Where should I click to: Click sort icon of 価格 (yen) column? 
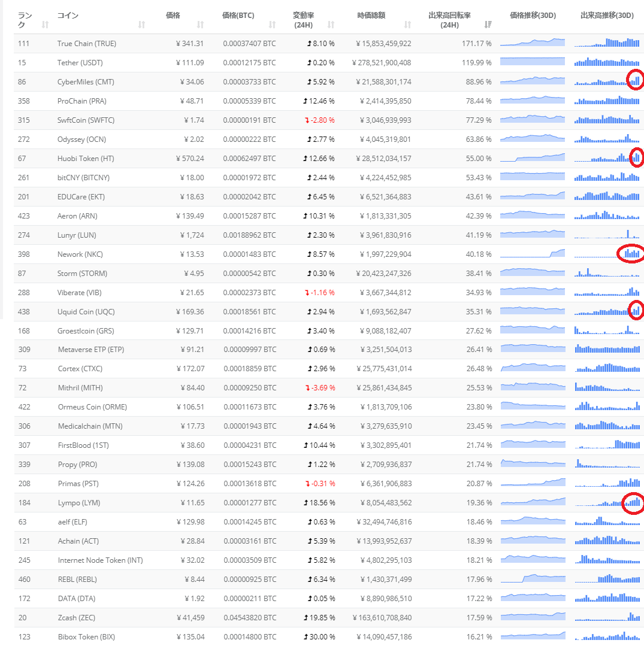(x=200, y=25)
